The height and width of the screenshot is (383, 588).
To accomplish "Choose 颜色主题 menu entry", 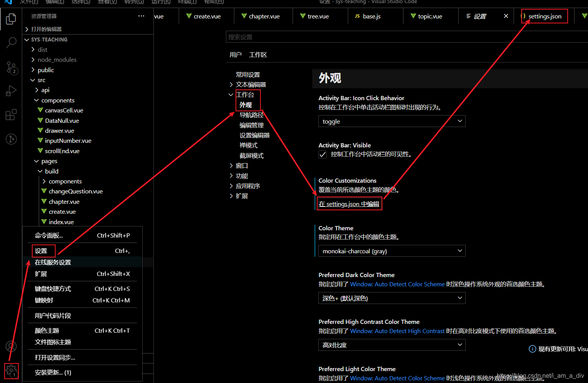I will (82, 330).
